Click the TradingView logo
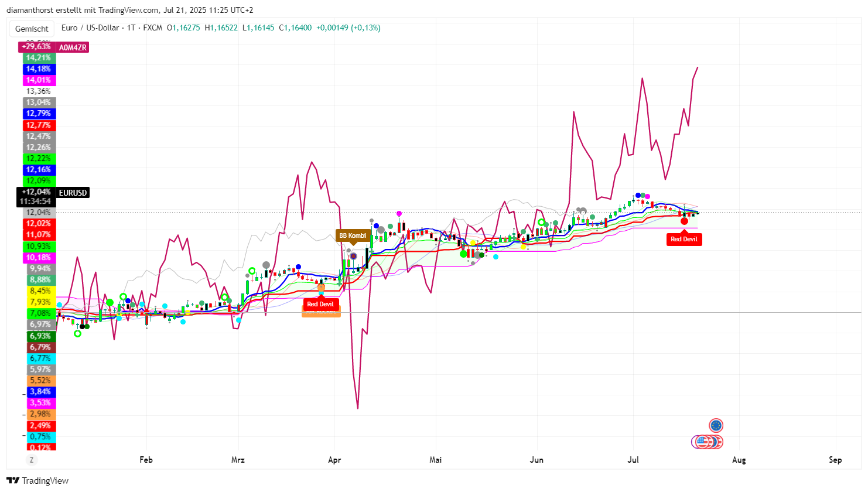Screen dimensions: 868x492 point(37,481)
